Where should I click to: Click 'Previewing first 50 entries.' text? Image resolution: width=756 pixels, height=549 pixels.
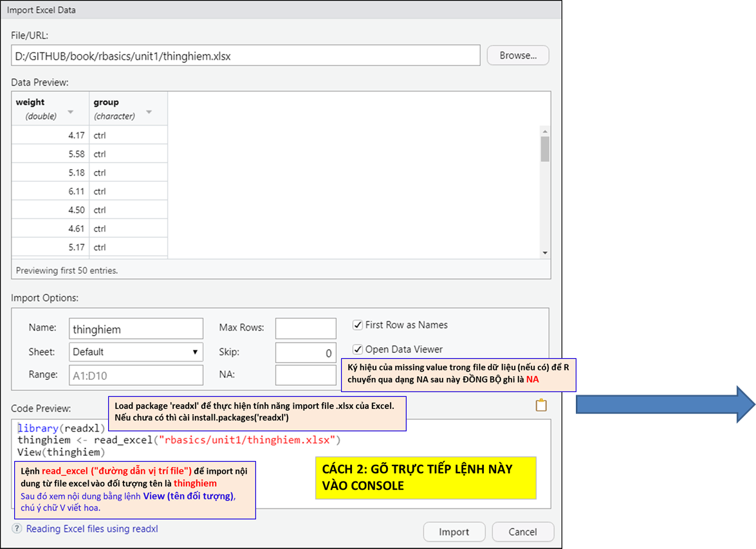coord(67,271)
